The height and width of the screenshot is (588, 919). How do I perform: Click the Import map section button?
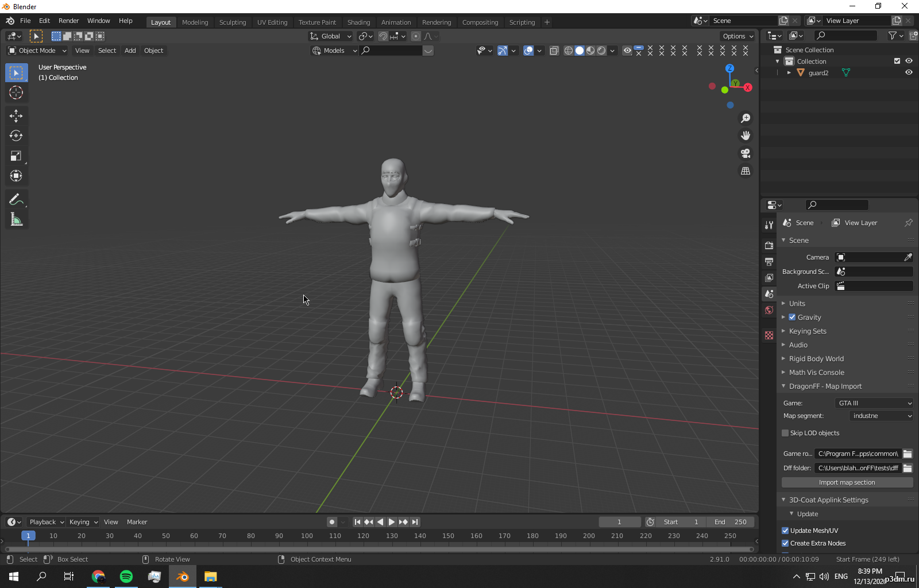click(x=847, y=482)
